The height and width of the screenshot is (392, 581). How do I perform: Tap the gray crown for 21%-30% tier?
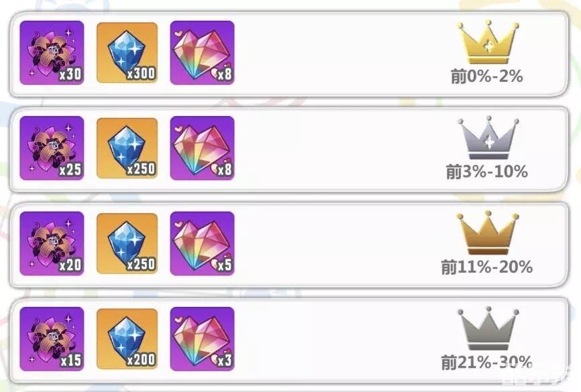pyautogui.click(x=488, y=328)
